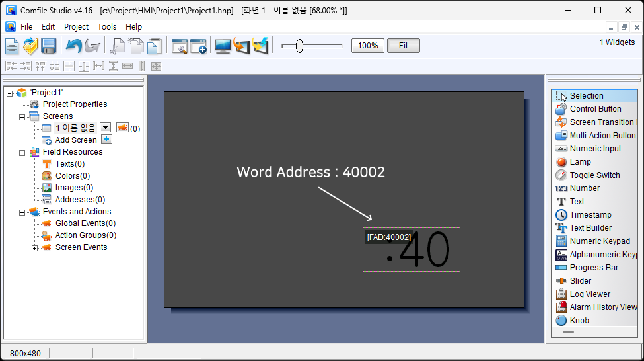Open a project with the folder icon
This screenshot has height=361, width=644.
(x=30, y=46)
